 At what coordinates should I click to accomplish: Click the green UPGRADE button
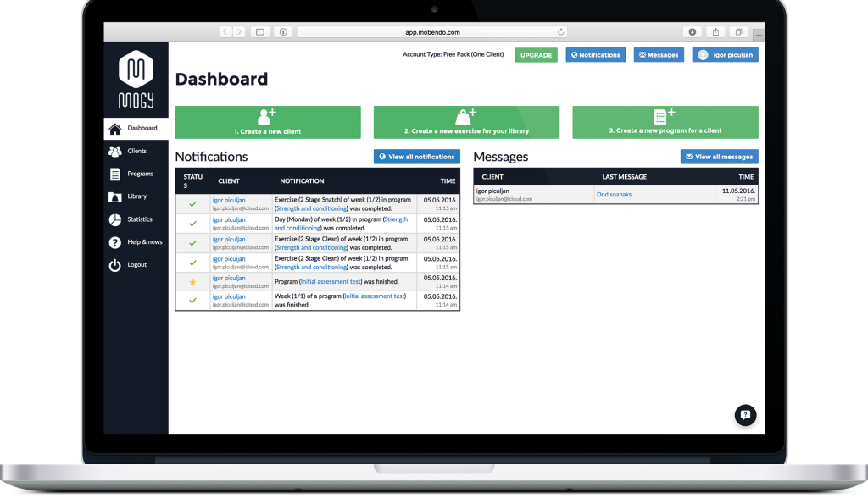[x=536, y=55]
